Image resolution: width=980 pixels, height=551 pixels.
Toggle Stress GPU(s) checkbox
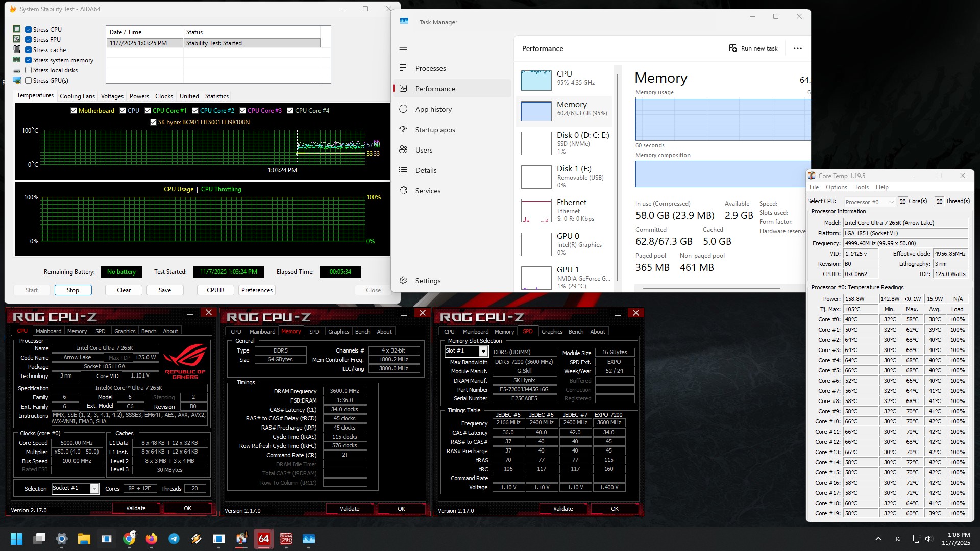(x=29, y=81)
